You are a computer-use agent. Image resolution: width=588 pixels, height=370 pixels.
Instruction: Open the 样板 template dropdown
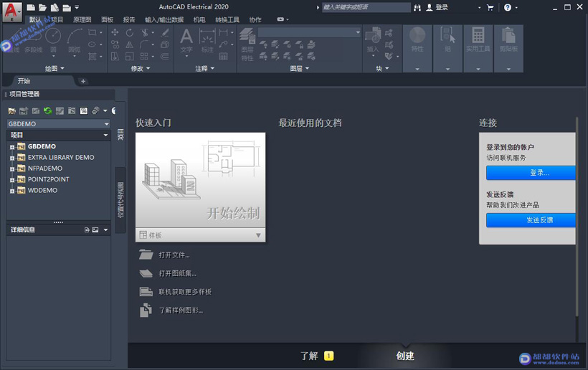pyautogui.click(x=200, y=235)
